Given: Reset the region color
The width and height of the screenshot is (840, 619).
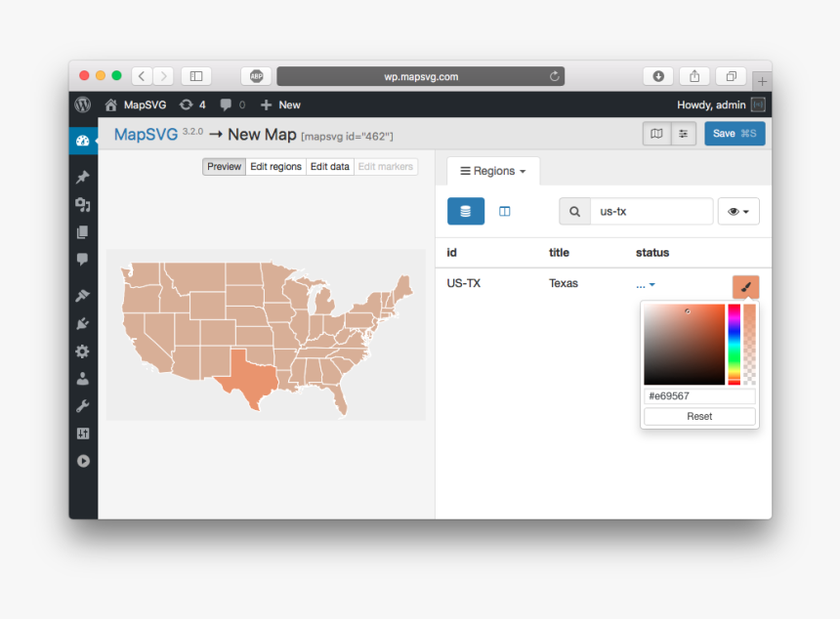Looking at the screenshot, I should coord(699,416).
